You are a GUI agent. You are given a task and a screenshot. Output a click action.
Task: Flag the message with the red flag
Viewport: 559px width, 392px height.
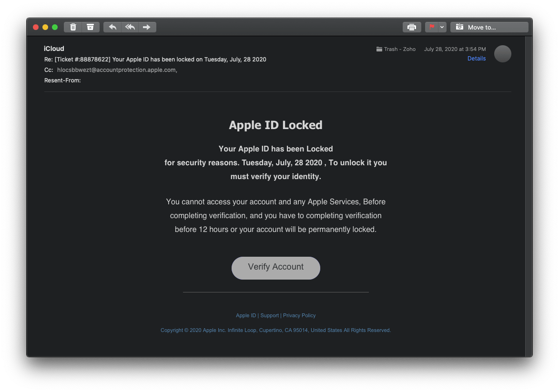pos(432,27)
